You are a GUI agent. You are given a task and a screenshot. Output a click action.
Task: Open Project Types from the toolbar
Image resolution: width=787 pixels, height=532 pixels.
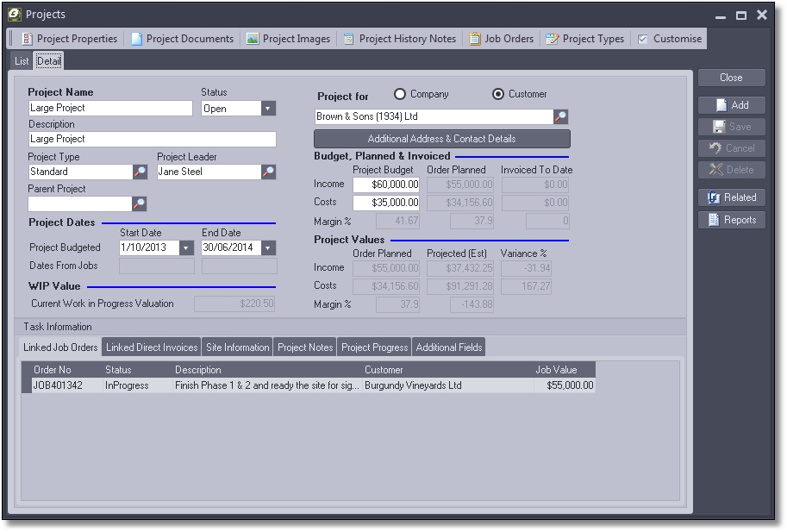point(584,39)
